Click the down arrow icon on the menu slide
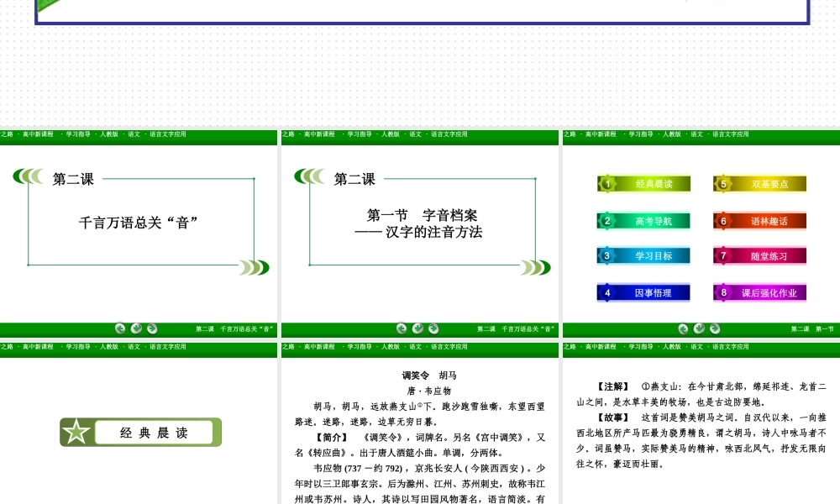Screen dimensions: 840x504 point(699,328)
